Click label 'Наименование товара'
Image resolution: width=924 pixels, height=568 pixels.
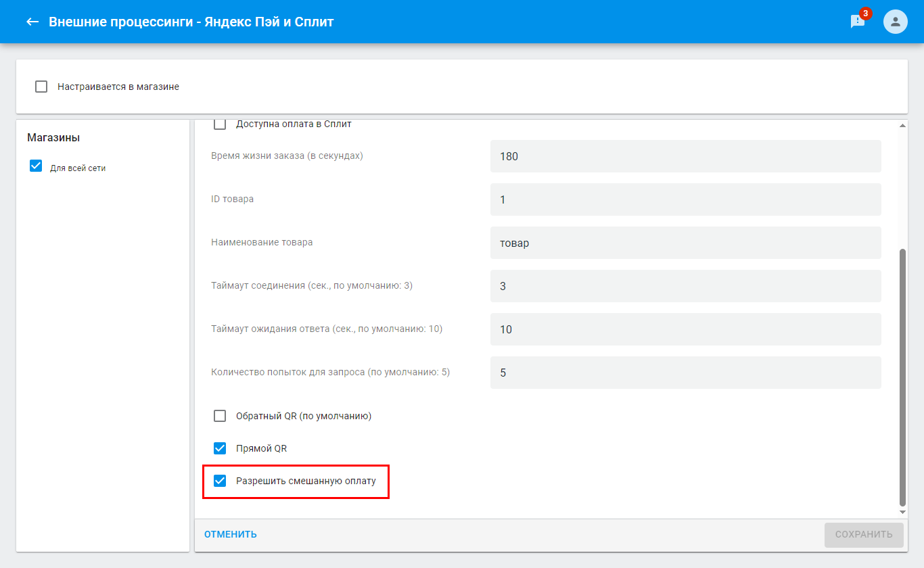tap(262, 242)
